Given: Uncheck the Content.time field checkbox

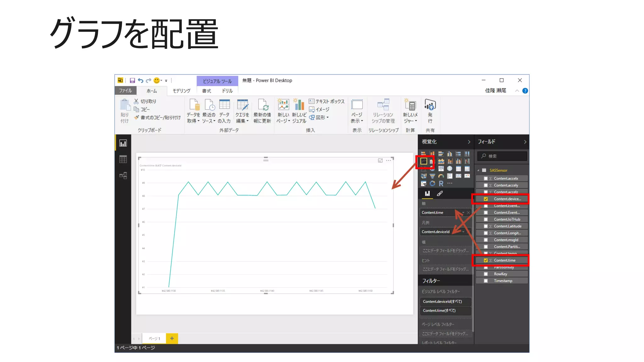Looking at the screenshot, I should coord(486,260).
